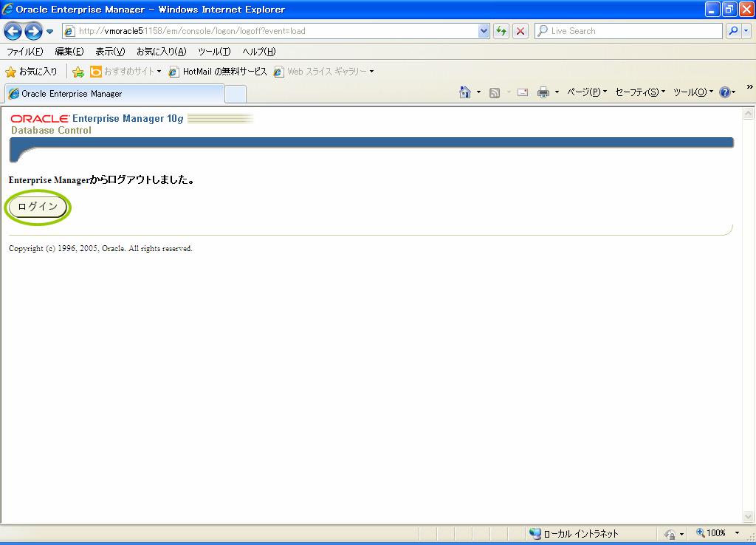Expand the zoom level dropdown arrow
Viewport: 756px width, 545px height.
[x=737, y=533]
